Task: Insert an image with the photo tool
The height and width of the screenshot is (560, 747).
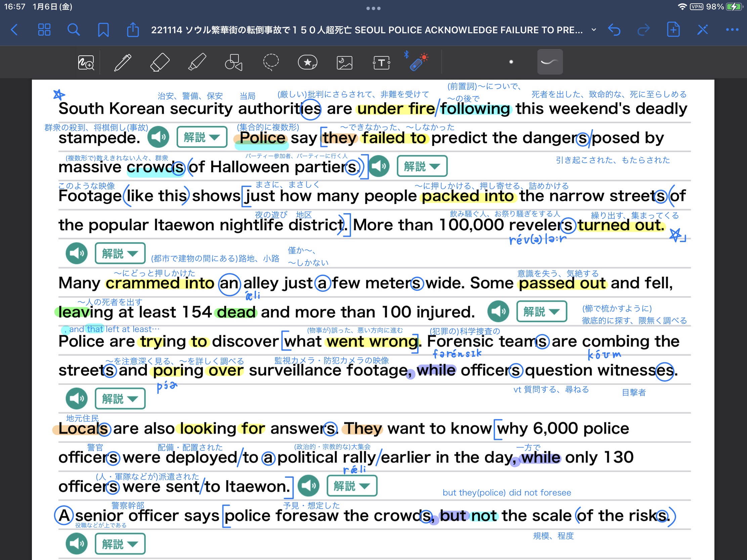Action: tap(345, 63)
